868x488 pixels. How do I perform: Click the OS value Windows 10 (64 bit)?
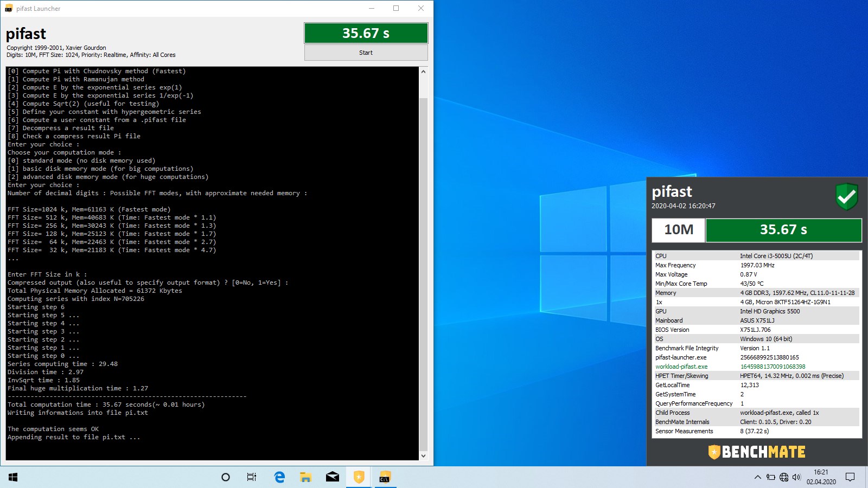[x=766, y=339]
